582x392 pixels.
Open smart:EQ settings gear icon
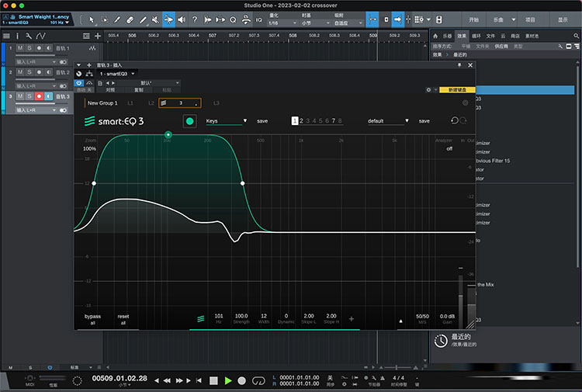465,102
